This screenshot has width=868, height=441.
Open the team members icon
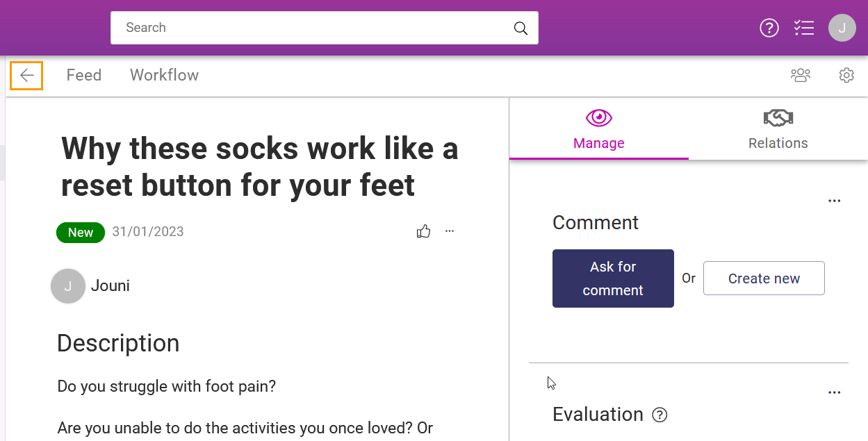(801, 75)
